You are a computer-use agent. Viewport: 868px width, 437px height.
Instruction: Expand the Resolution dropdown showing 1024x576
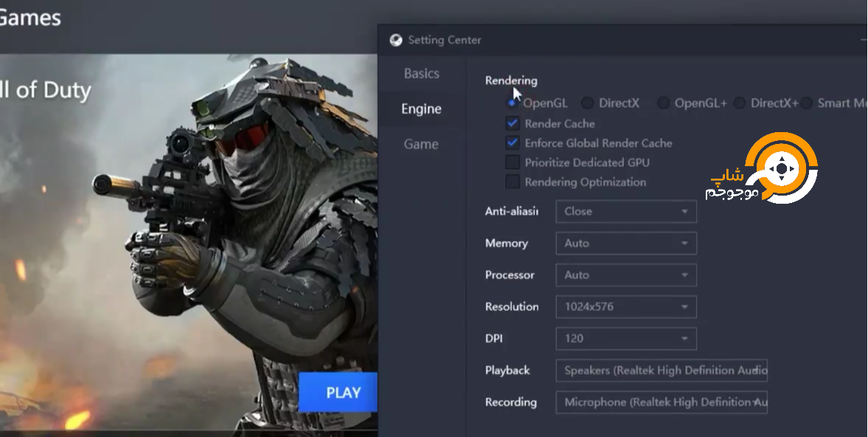[x=626, y=307]
